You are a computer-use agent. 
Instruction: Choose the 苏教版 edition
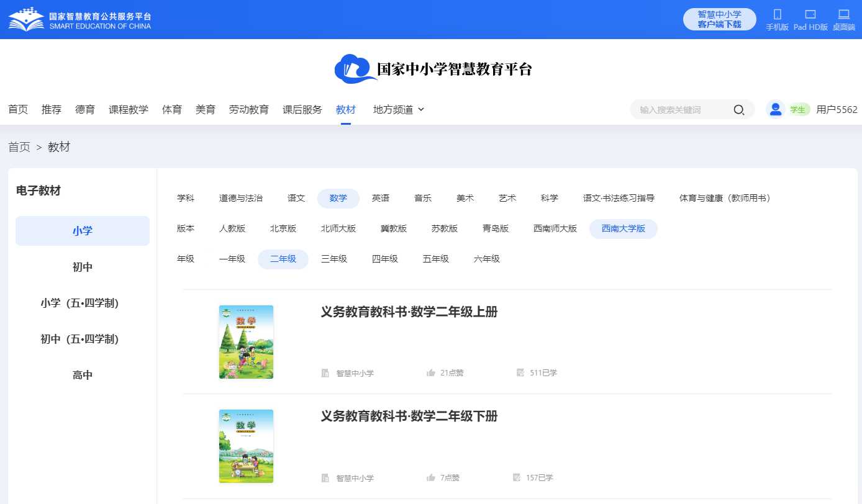(x=445, y=229)
